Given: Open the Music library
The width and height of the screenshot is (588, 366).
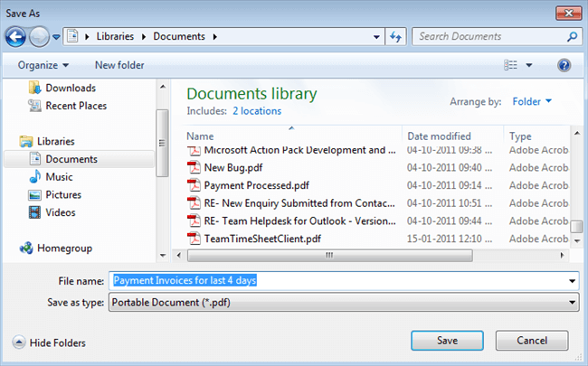Looking at the screenshot, I should (59, 177).
